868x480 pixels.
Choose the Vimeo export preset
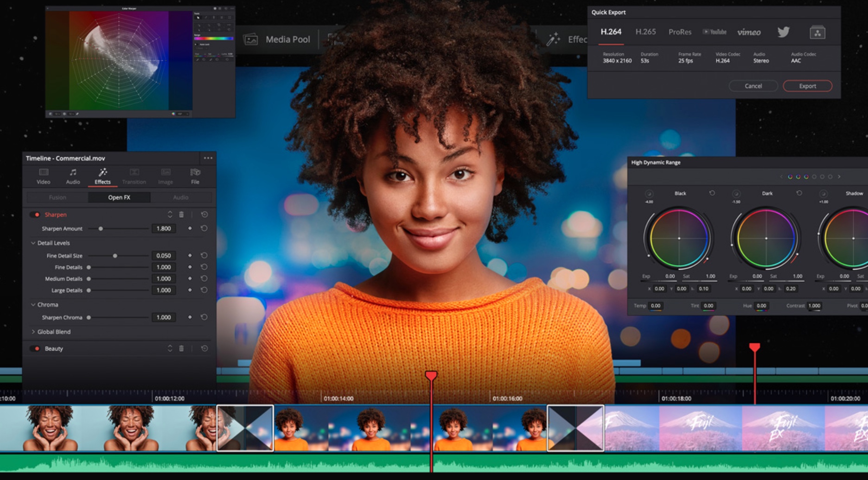pyautogui.click(x=749, y=32)
